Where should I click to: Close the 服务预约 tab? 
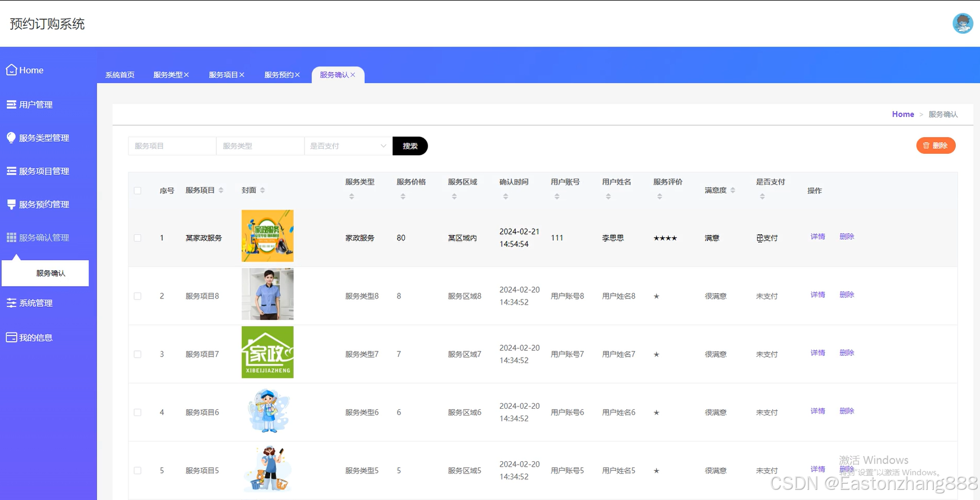pyautogui.click(x=297, y=75)
